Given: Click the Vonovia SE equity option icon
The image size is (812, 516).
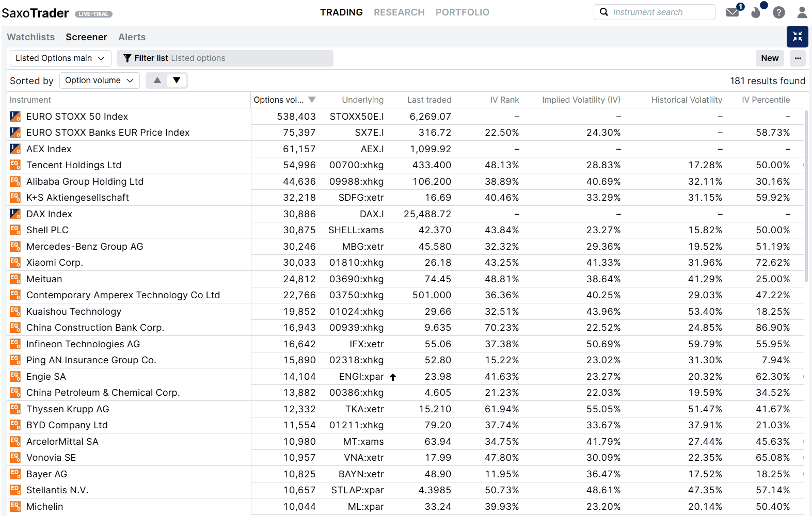Looking at the screenshot, I should (x=15, y=458).
